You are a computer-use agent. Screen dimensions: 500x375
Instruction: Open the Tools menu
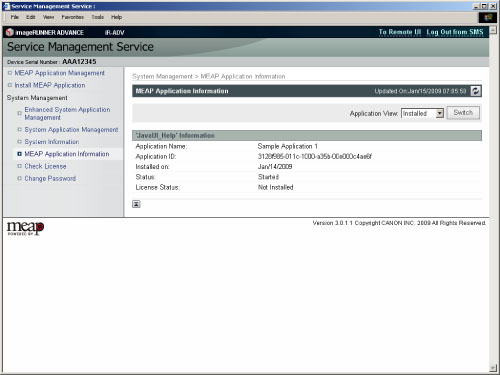pos(98,17)
